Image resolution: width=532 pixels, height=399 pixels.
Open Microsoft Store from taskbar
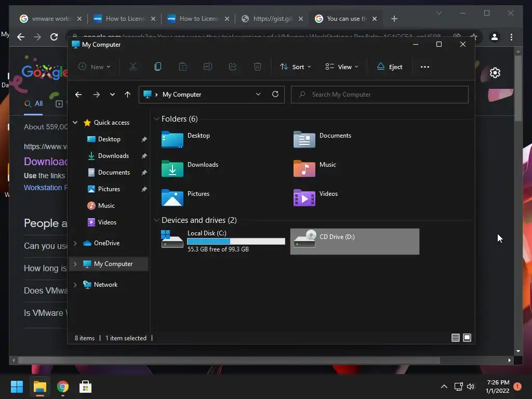(x=85, y=387)
